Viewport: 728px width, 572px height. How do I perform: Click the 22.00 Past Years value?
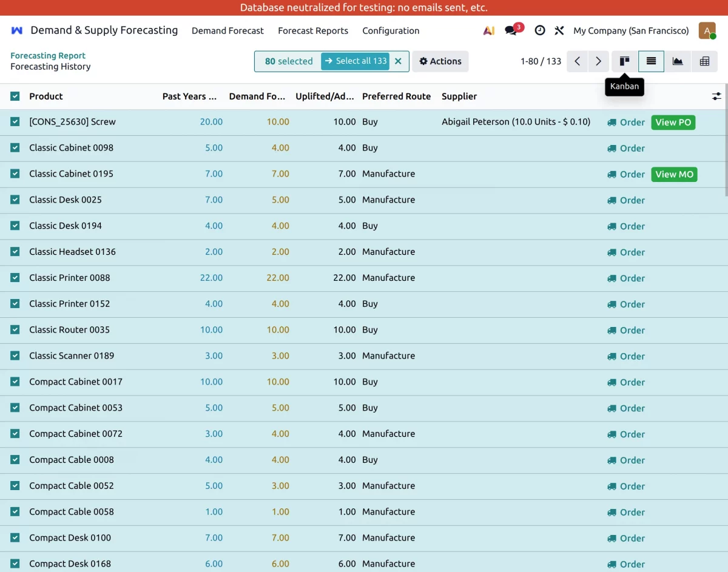click(x=211, y=278)
